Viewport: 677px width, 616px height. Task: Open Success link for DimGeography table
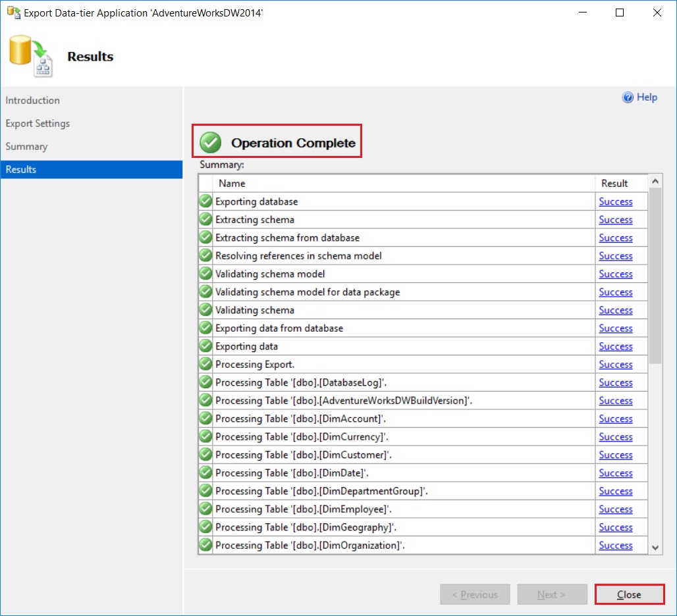tap(616, 528)
